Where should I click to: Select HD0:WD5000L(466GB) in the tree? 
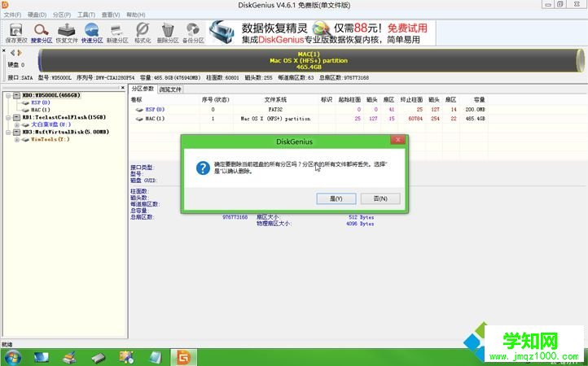(x=51, y=95)
